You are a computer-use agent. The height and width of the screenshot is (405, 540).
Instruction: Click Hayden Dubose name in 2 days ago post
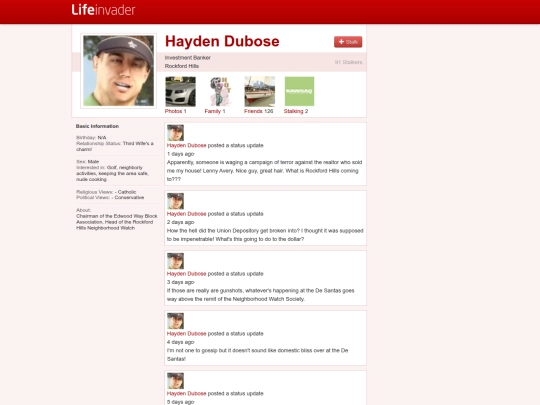pyautogui.click(x=186, y=214)
